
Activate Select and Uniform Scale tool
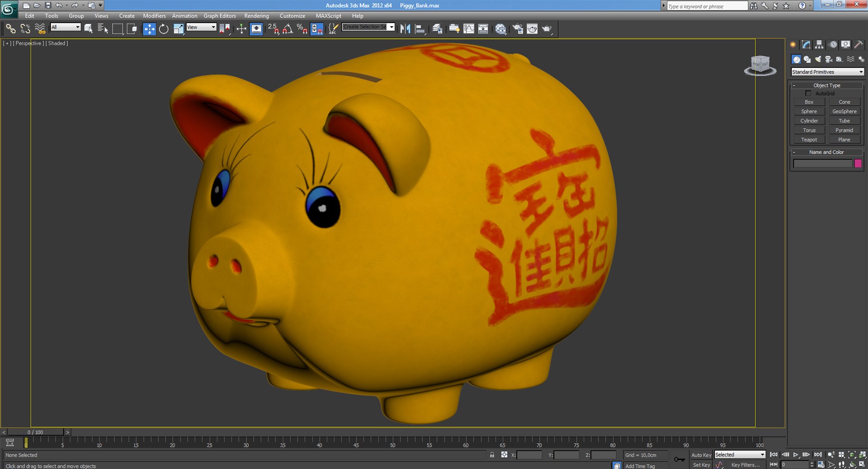179,29
